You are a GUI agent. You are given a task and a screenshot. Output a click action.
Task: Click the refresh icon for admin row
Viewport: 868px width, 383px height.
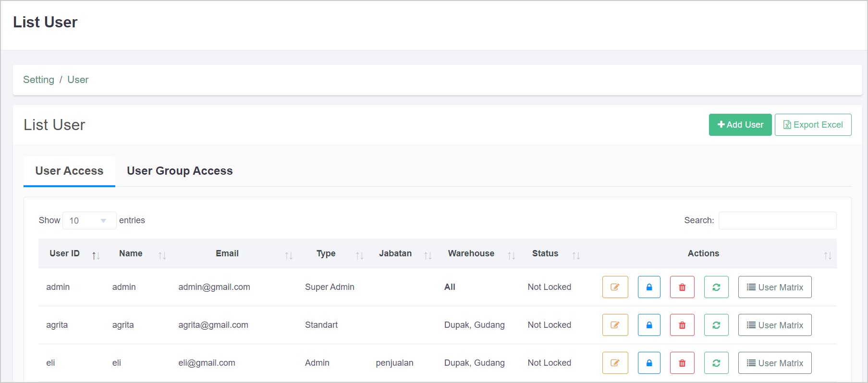pyautogui.click(x=716, y=287)
